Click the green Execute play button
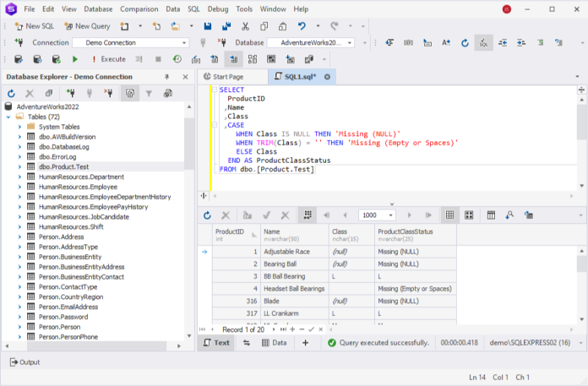 75,59
